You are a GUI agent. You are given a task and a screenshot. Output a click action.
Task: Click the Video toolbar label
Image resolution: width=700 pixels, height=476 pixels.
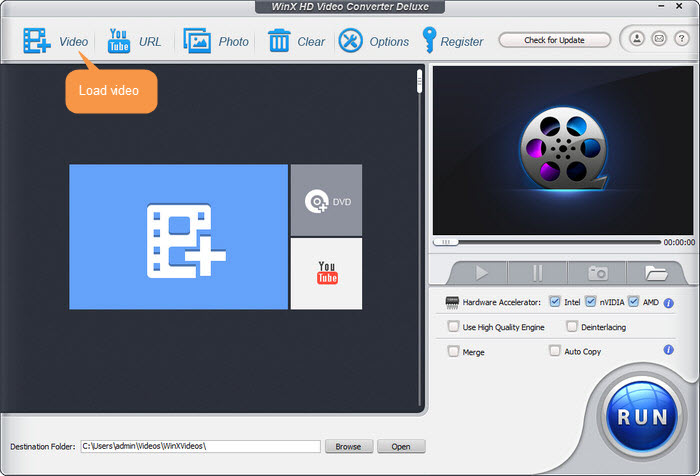[74, 42]
